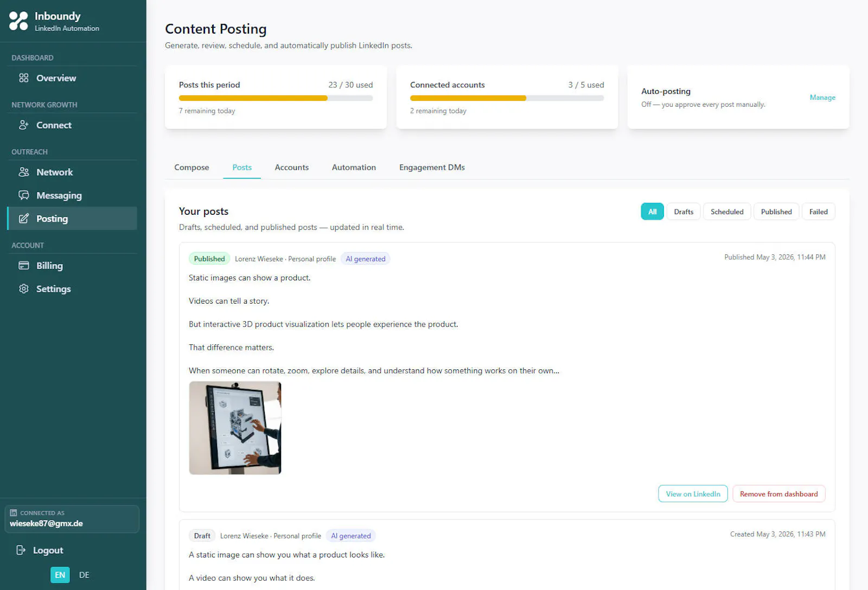
Task: Open the Network page
Action: 72,172
